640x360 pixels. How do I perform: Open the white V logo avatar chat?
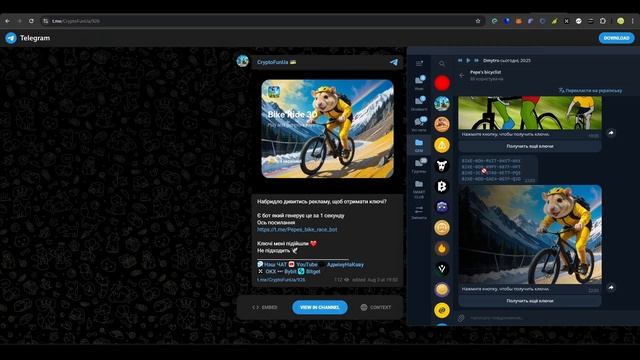pos(442,269)
